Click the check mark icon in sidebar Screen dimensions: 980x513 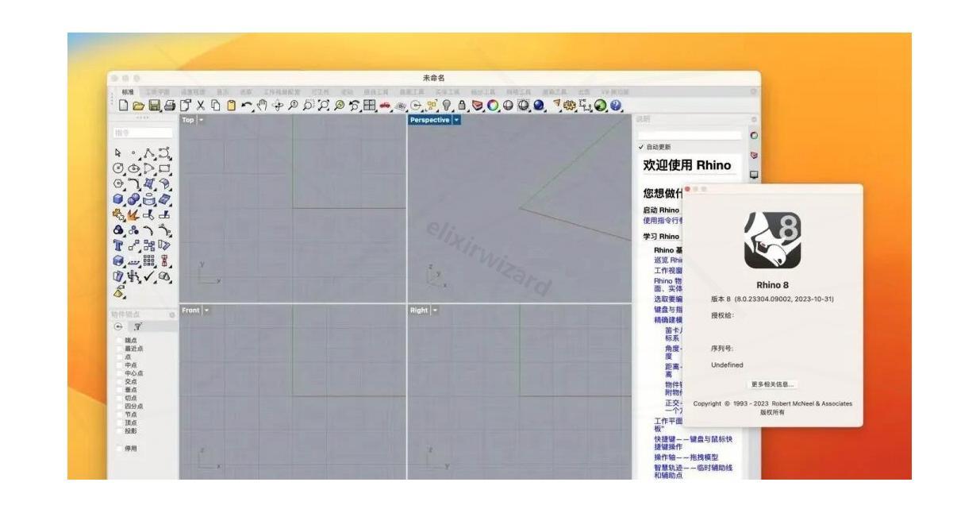(x=149, y=276)
